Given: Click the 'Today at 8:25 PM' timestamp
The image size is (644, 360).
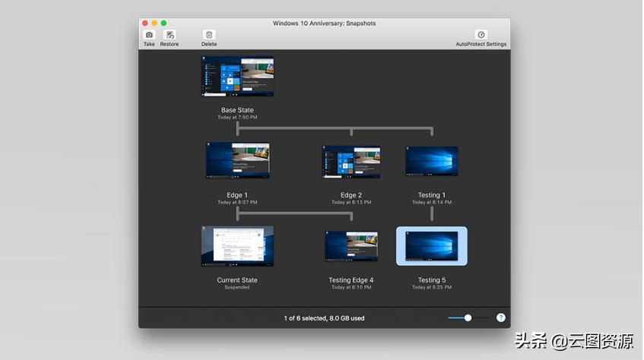Looking at the screenshot, I should (432, 287).
